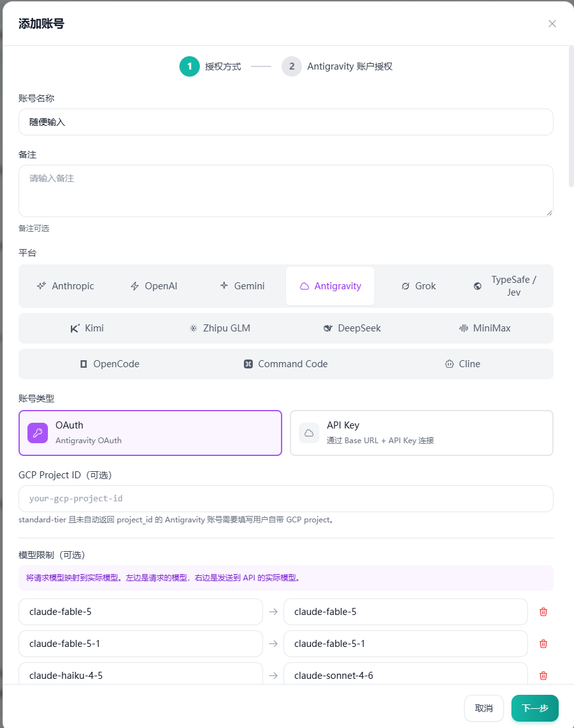
Task: Choose the DeepSeek platform option
Action: click(352, 328)
